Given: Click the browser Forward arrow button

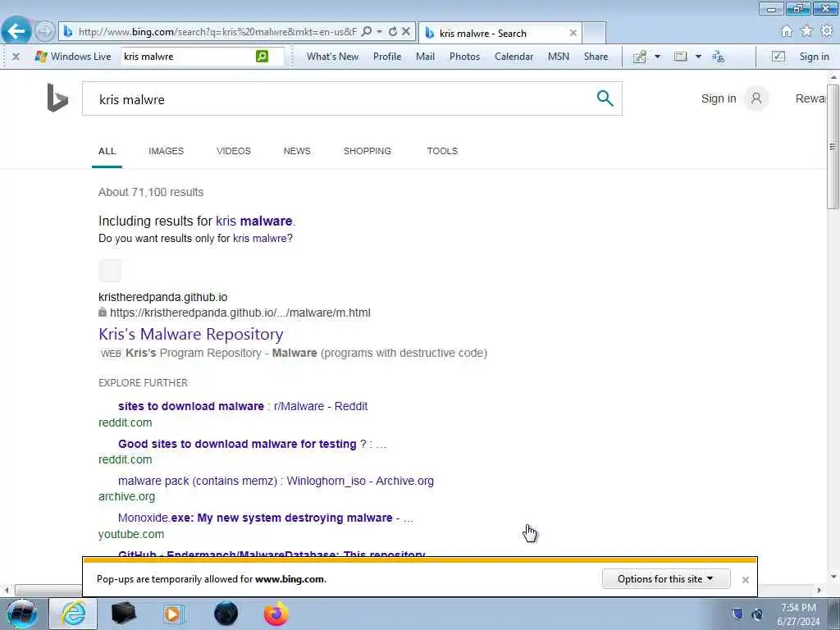Looking at the screenshot, I should [45, 32].
